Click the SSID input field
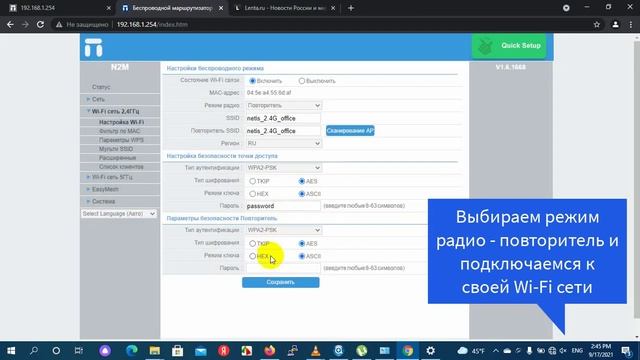Screen dimensions: 640x360 tap(283, 118)
